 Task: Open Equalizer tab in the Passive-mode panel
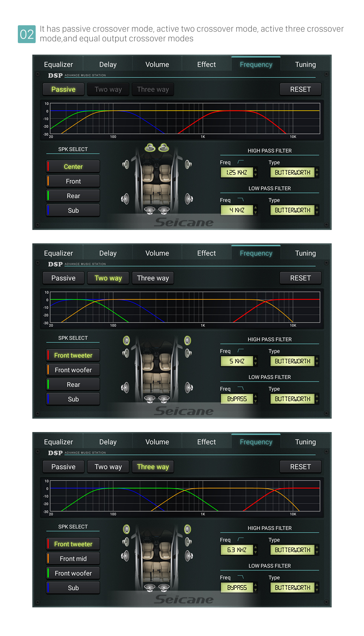(x=58, y=65)
